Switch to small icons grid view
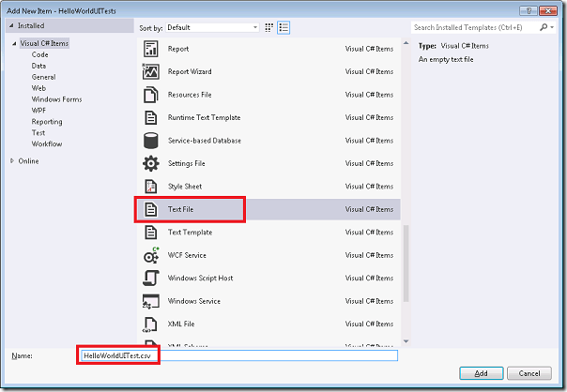This screenshot has height=392, width=567. pos(269,27)
